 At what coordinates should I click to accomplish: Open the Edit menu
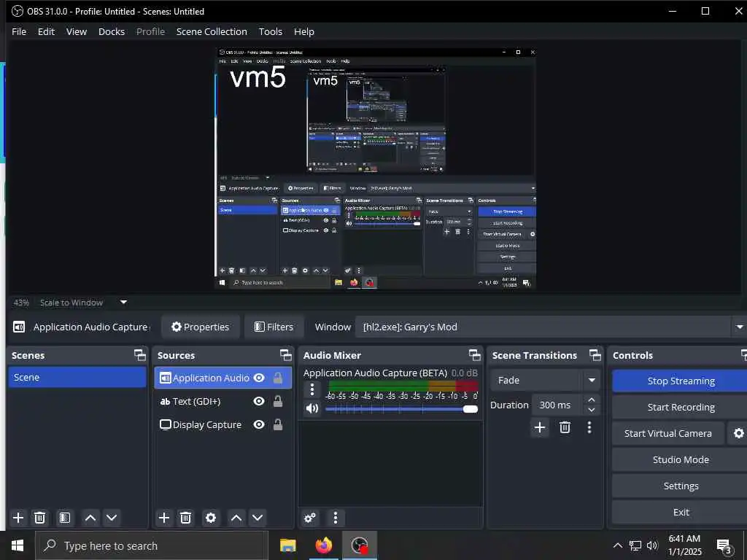(x=46, y=31)
